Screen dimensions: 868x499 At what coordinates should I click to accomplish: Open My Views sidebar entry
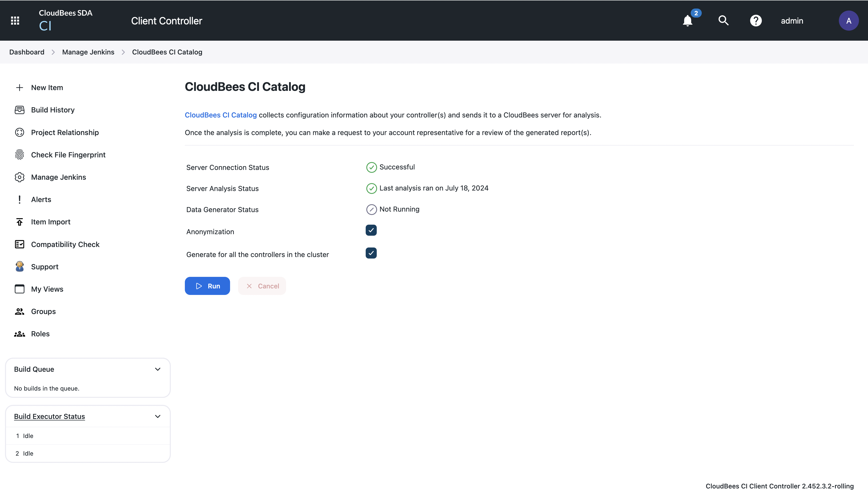(47, 289)
